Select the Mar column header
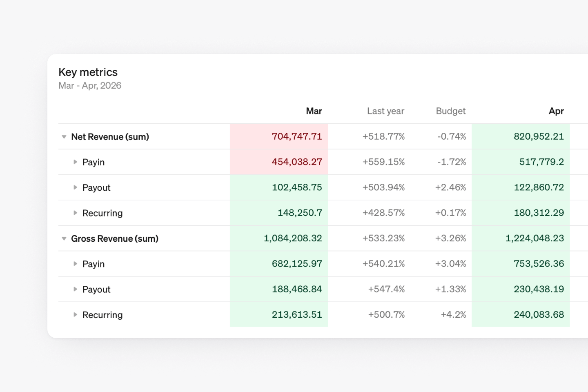Viewport: 588px width, 392px height. [x=314, y=111]
